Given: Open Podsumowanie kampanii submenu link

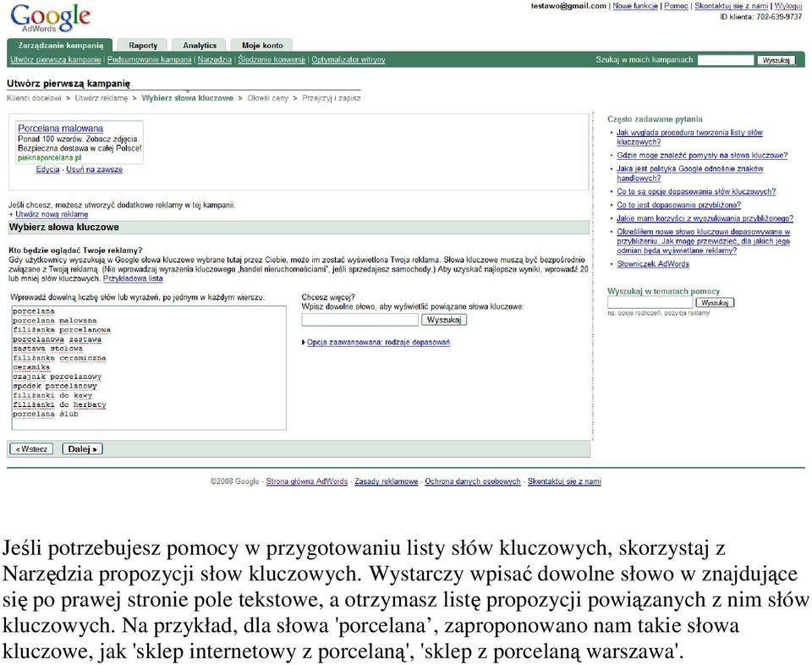Looking at the screenshot, I should 149,60.
